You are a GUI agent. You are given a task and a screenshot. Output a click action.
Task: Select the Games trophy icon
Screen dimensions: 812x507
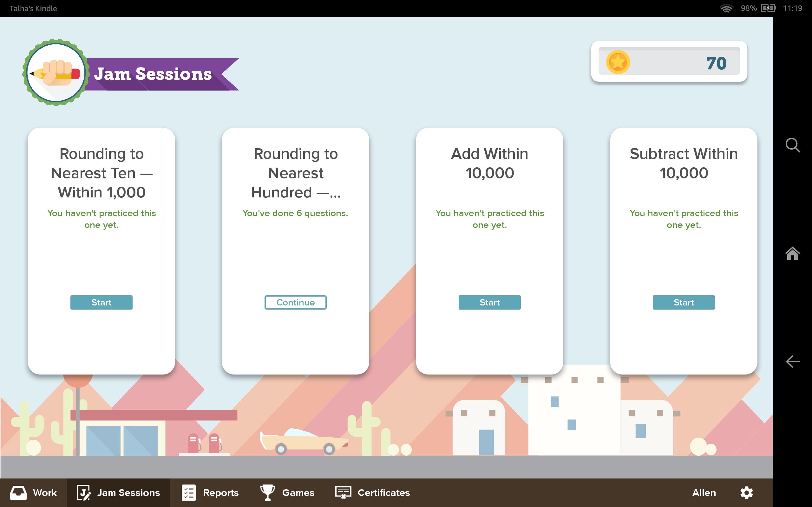point(267,492)
